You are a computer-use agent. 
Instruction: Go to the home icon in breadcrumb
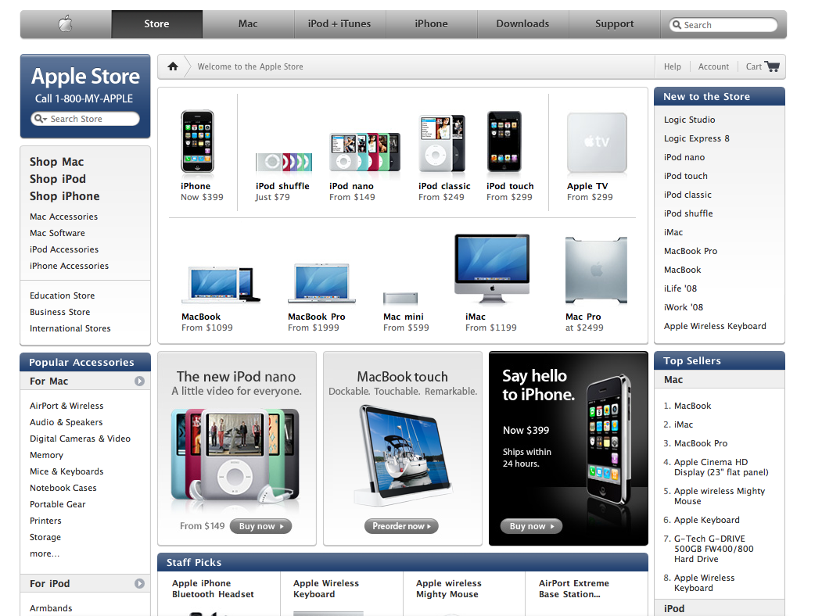[173, 66]
